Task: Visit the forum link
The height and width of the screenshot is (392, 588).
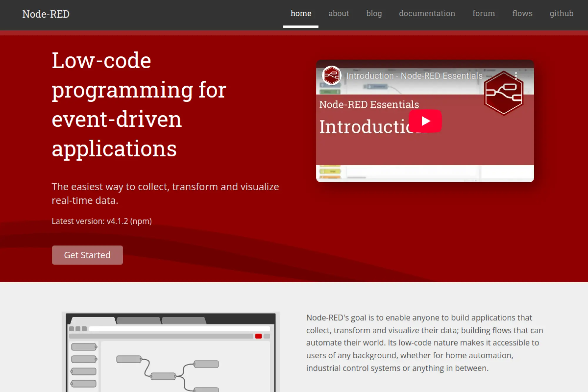Action: pyautogui.click(x=483, y=14)
